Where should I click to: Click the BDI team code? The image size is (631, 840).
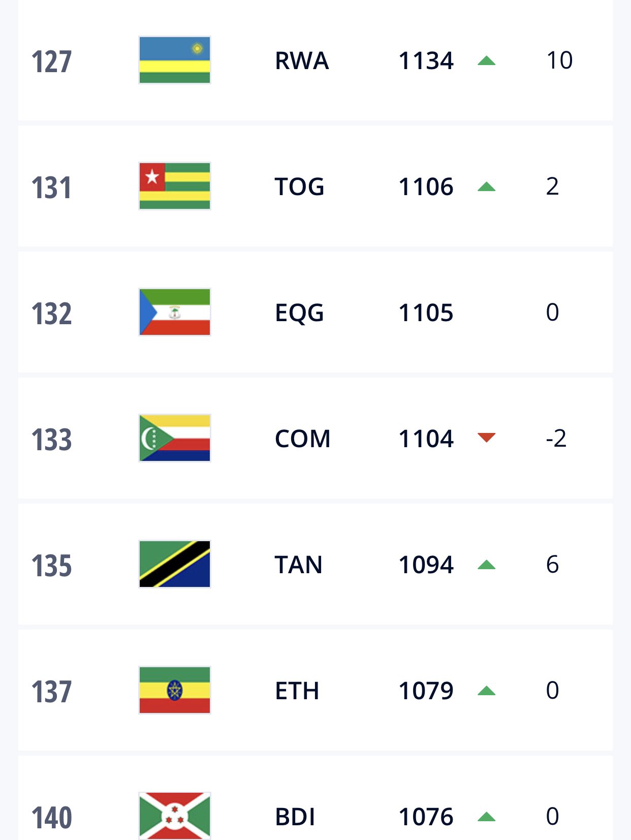tap(295, 817)
